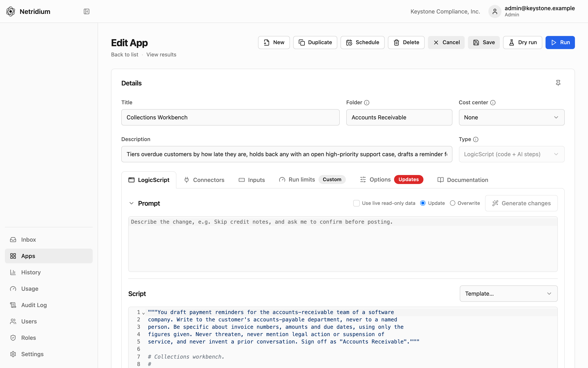Click into the Prompt text area
588x368 pixels.
click(343, 244)
